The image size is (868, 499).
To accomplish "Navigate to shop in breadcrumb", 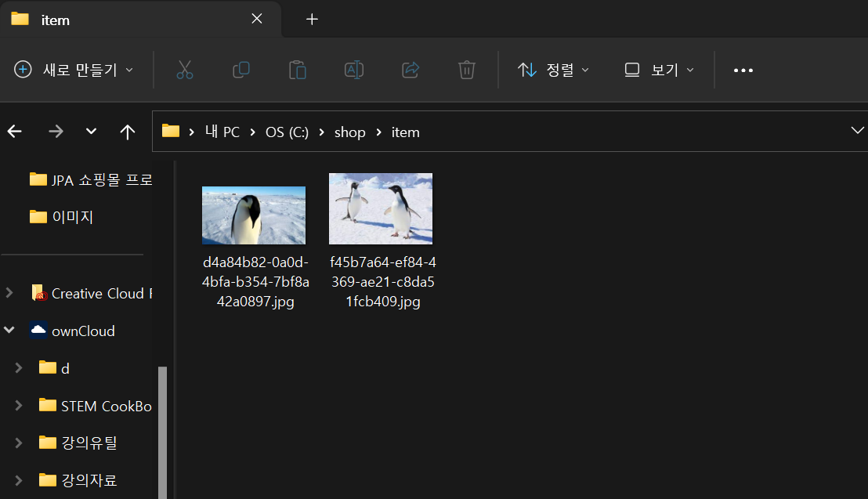I will (350, 132).
